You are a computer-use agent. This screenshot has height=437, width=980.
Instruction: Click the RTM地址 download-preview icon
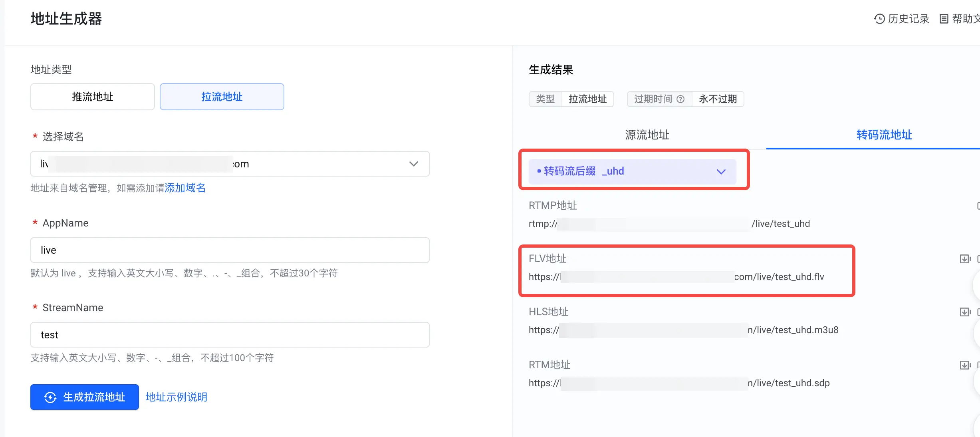(x=965, y=365)
